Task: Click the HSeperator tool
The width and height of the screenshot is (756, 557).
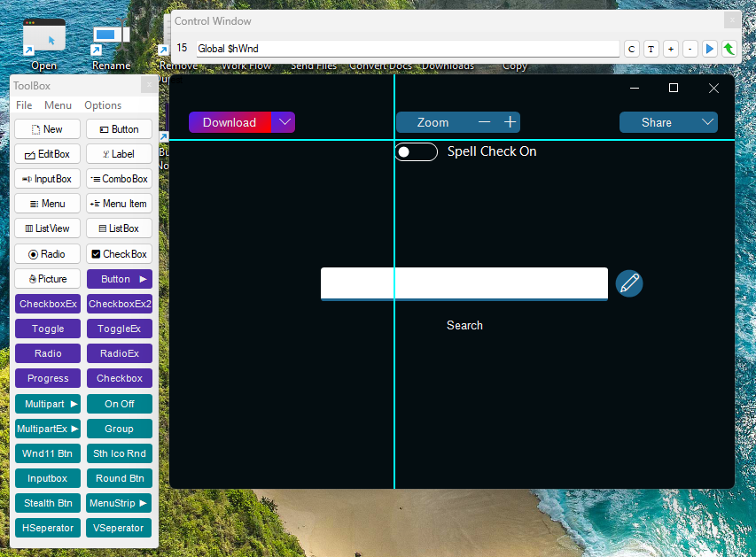Action: pos(48,528)
